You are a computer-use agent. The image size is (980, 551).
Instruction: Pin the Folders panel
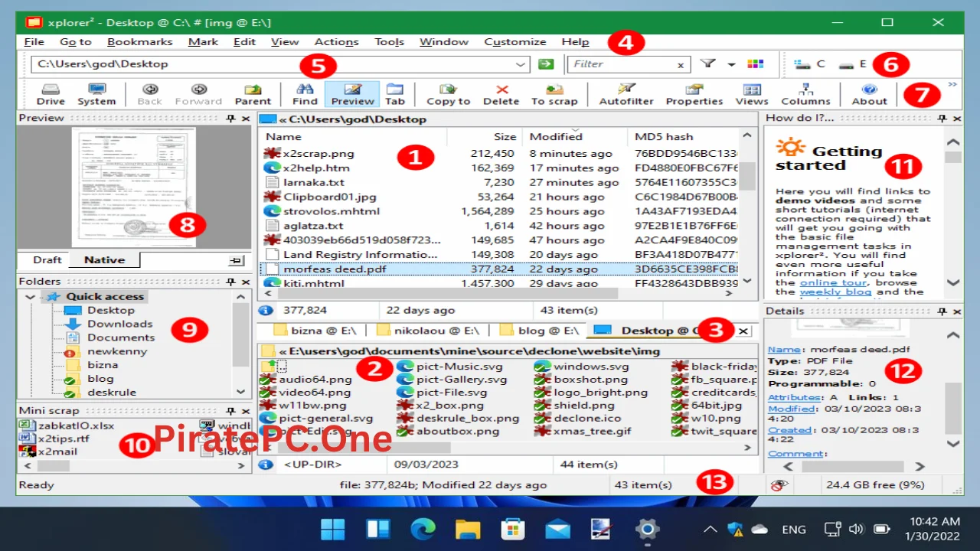click(230, 282)
